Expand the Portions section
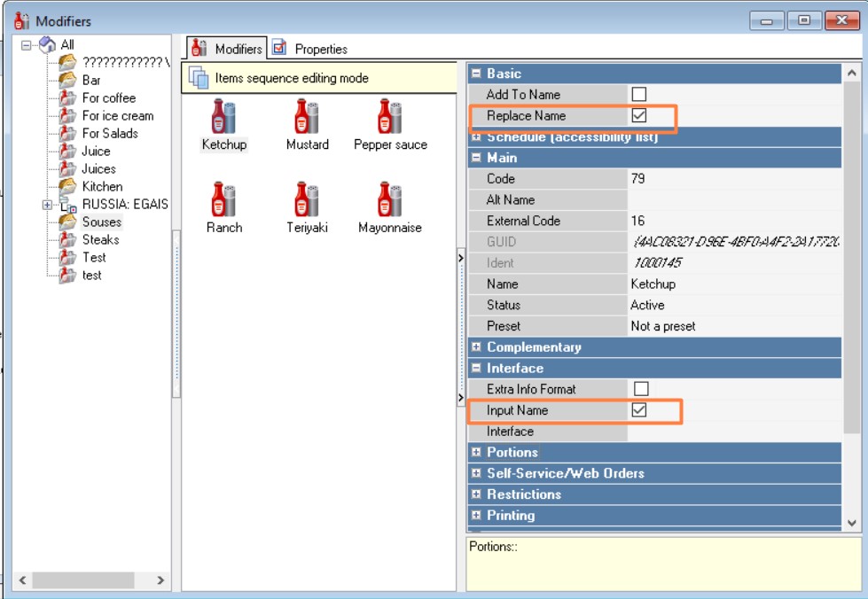Viewport: 868px width, 599px height. point(476,452)
